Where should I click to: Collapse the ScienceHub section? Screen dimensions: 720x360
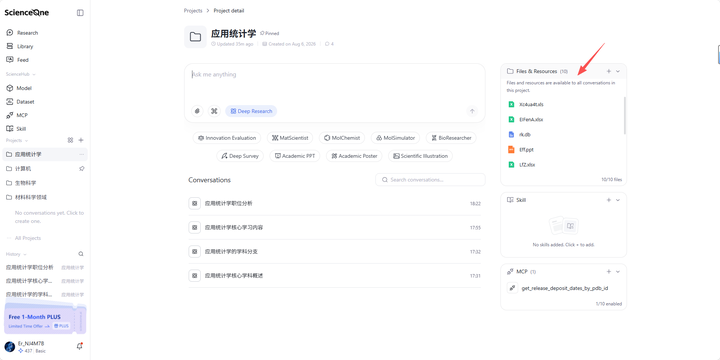click(x=21, y=74)
